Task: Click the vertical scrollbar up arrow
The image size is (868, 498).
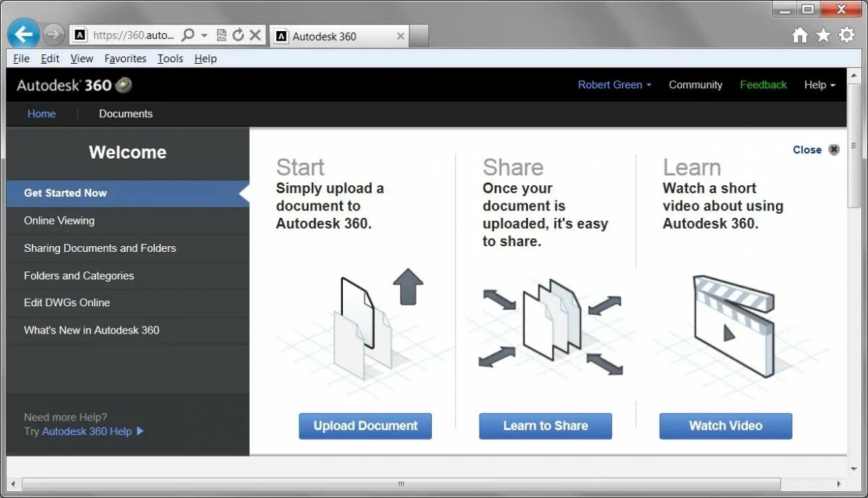Action: (x=854, y=76)
